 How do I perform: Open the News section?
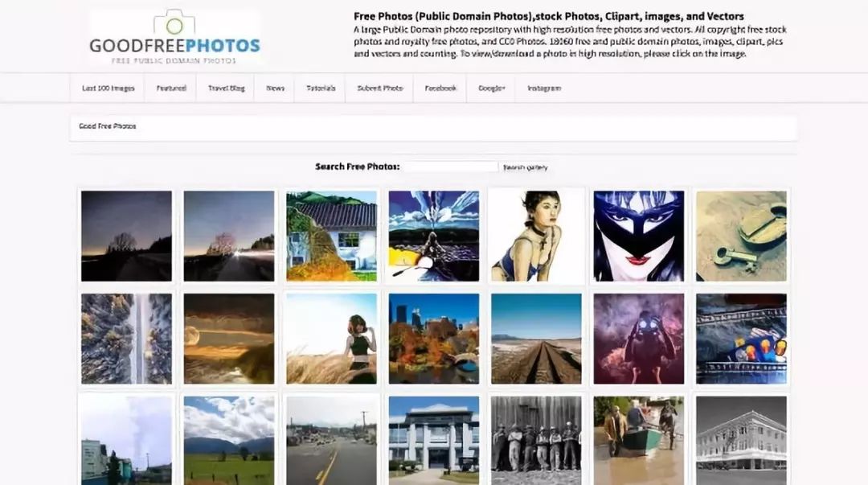click(275, 88)
